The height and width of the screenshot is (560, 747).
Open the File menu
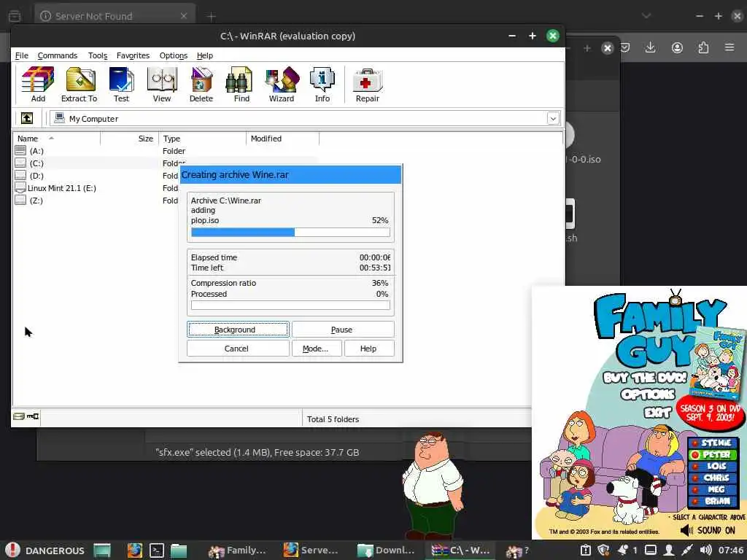(x=21, y=55)
